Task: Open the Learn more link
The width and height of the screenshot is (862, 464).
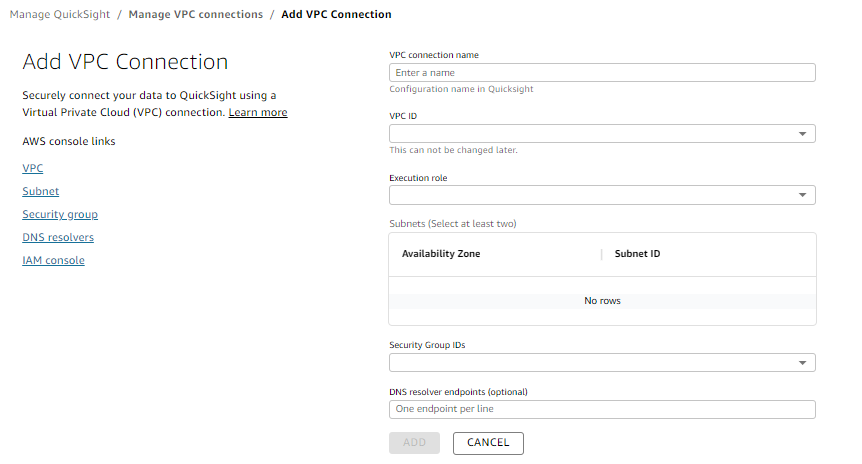Action: click(258, 112)
